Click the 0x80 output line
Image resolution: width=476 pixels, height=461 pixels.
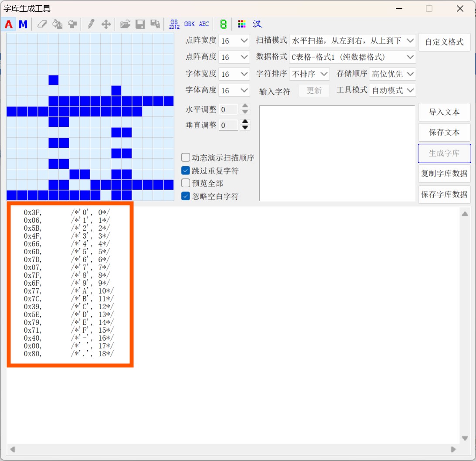[68, 354]
